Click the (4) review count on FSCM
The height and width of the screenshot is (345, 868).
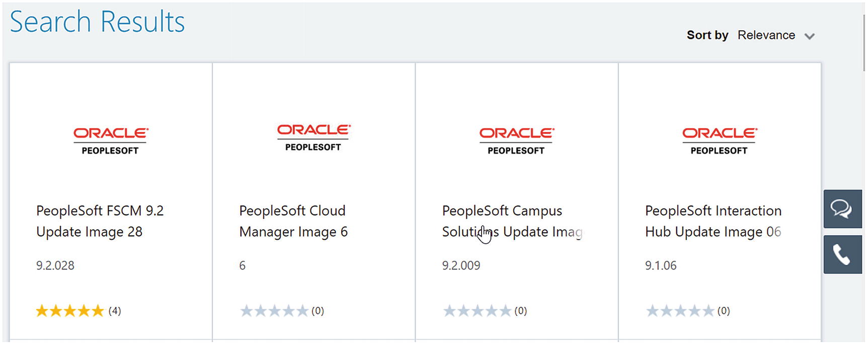(115, 311)
